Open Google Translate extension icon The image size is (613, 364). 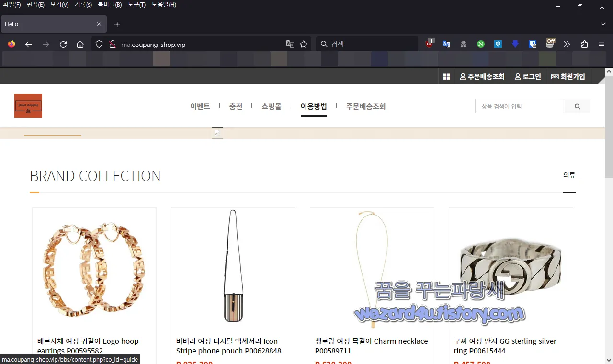(x=446, y=44)
